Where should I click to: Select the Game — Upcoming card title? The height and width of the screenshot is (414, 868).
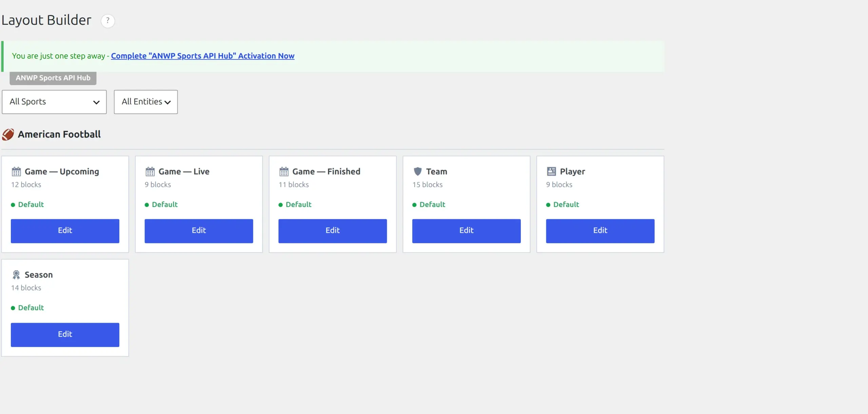click(62, 172)
